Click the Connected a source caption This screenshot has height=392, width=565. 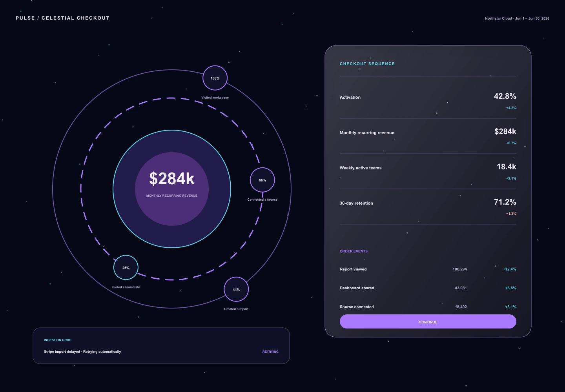tap(262, 200)
